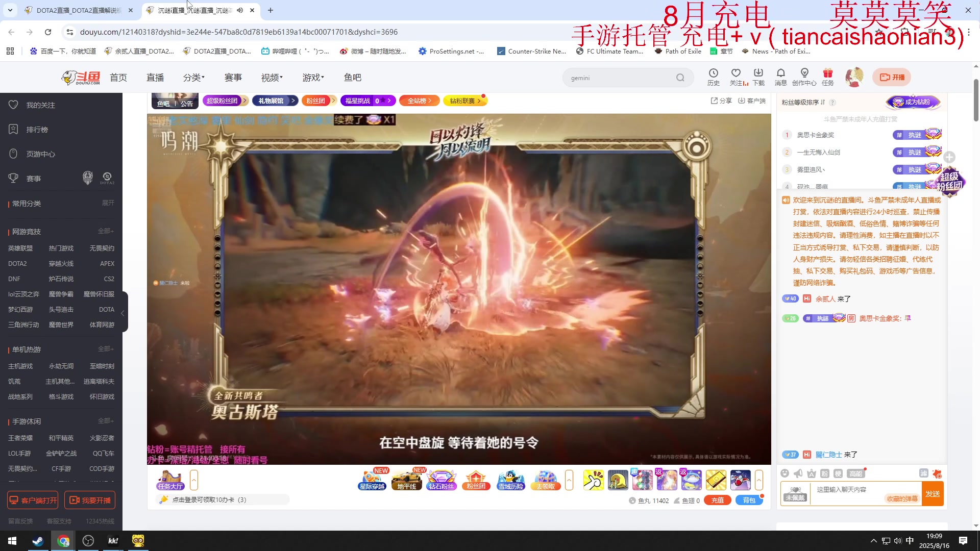Viewport: 980px width, 551px height.
Task: Click the chat input field
Action: coord(865,493)
